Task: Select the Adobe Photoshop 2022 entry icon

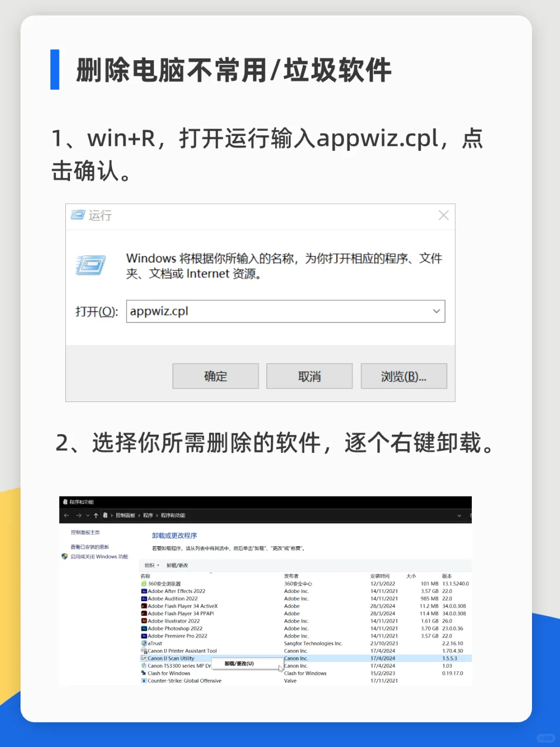Action: pyautogui.click(x=145, y=628)
